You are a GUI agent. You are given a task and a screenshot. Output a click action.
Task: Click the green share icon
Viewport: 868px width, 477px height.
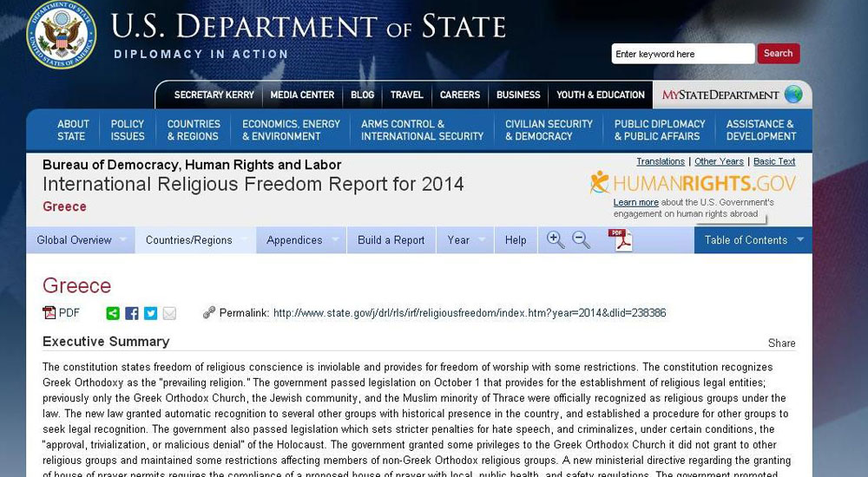pos(113,313)
